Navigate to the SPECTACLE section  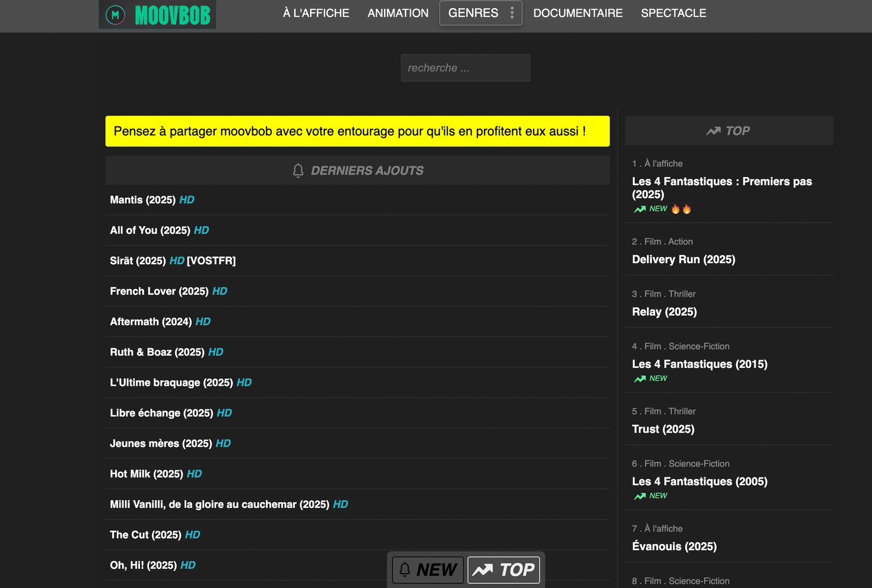(x=673, y=13)
